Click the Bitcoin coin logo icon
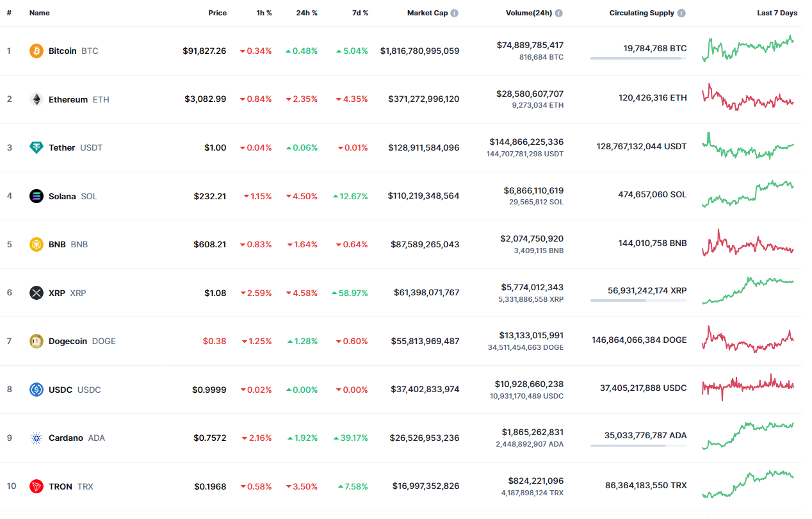 click(x=37, y=51)
